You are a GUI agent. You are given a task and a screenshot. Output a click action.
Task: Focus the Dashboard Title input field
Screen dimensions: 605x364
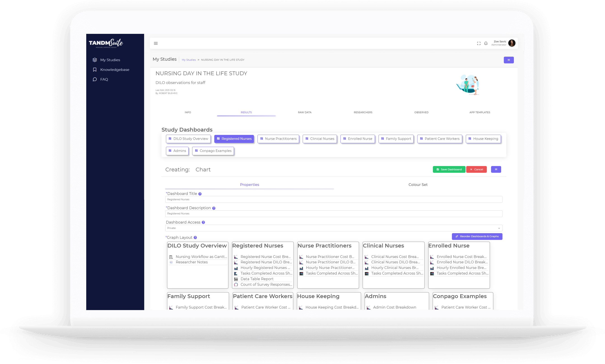334,199
